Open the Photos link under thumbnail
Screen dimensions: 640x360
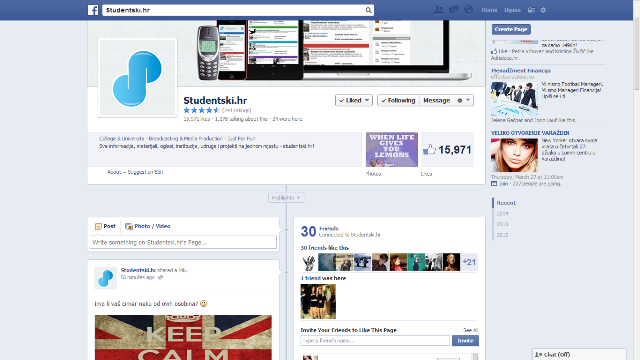click(x=373, y=174)
